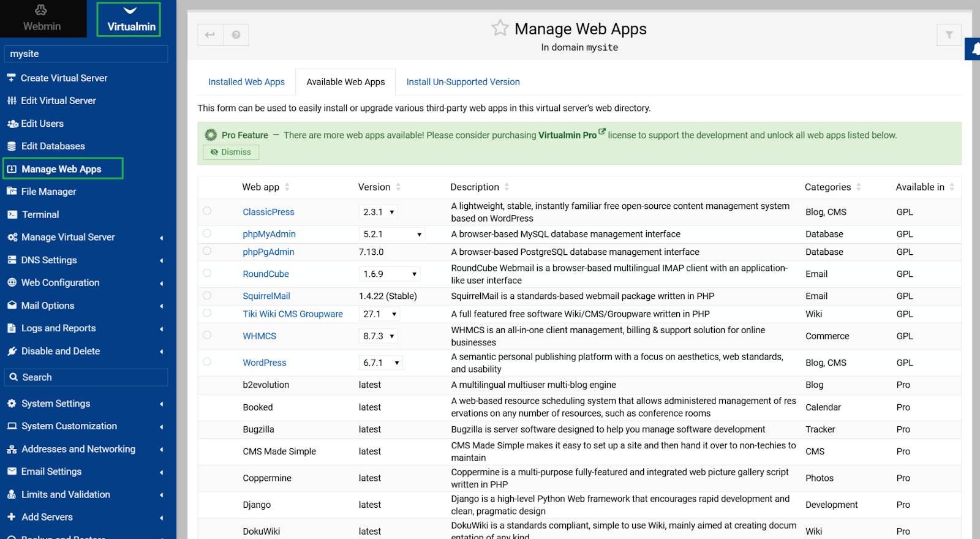Select the phpMyAdmin radio button
Screen dimensions: 980x539
click(x=207, y=233)
